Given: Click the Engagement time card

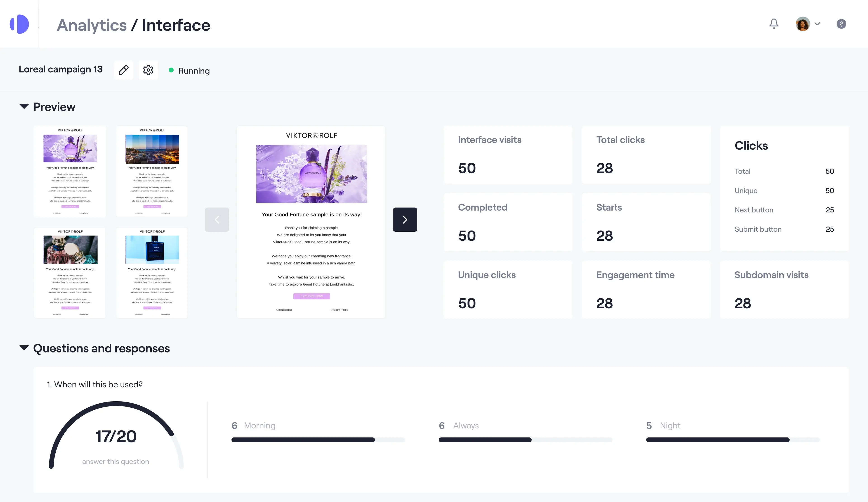Looking at the screenshot, I should pos(646,290).
